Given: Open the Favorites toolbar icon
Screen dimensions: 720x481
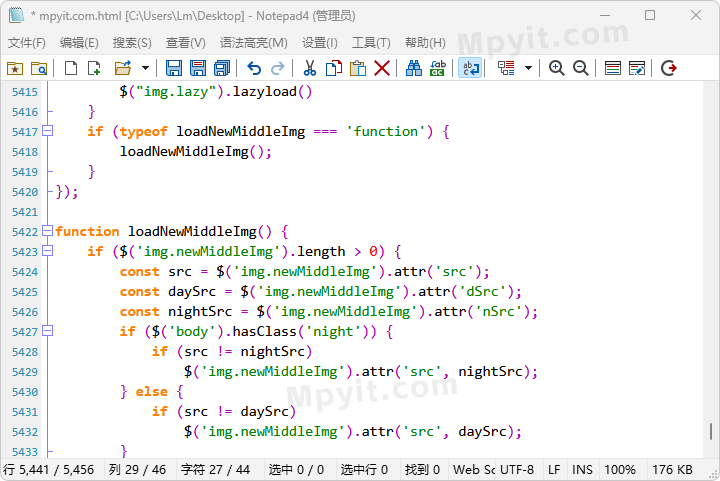Looking at the screenshot, I should pos(15,68).
